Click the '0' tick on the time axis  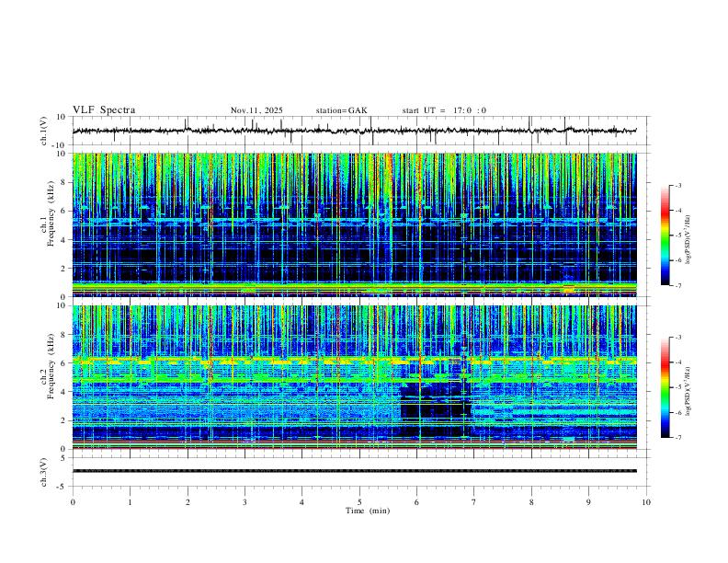pos(73,502)
